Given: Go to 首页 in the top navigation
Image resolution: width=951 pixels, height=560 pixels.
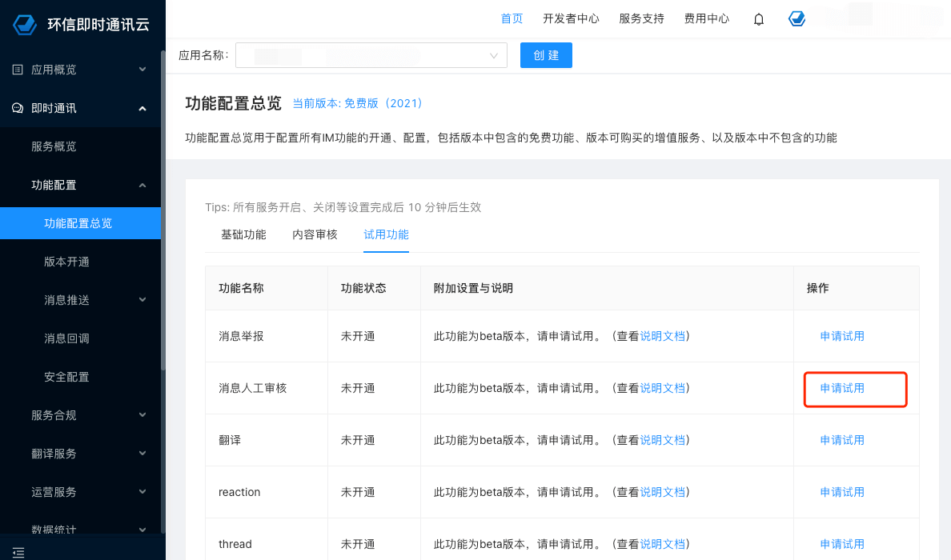Looking at the screenshot, I should tap(512, 18).
